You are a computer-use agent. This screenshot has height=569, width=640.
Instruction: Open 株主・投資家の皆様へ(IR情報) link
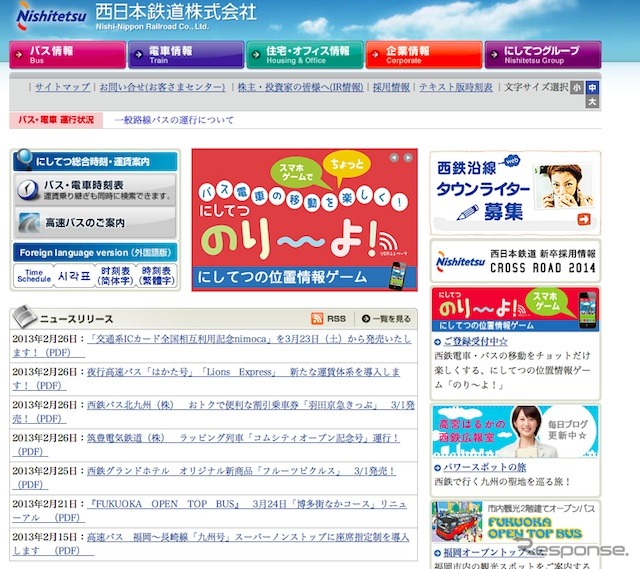coord(300,87)
